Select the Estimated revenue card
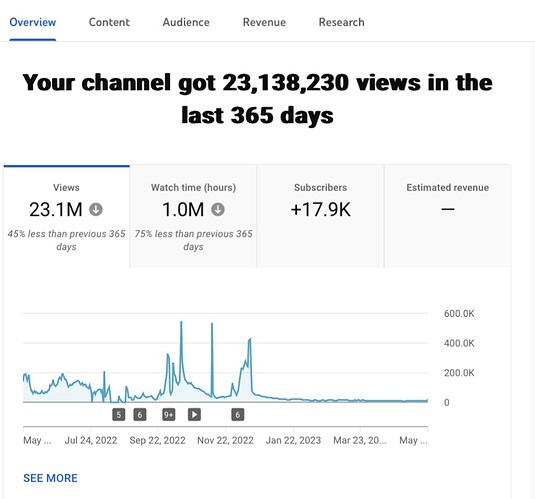The width and height of the screenshot is (535, 499). pos(448,216)
